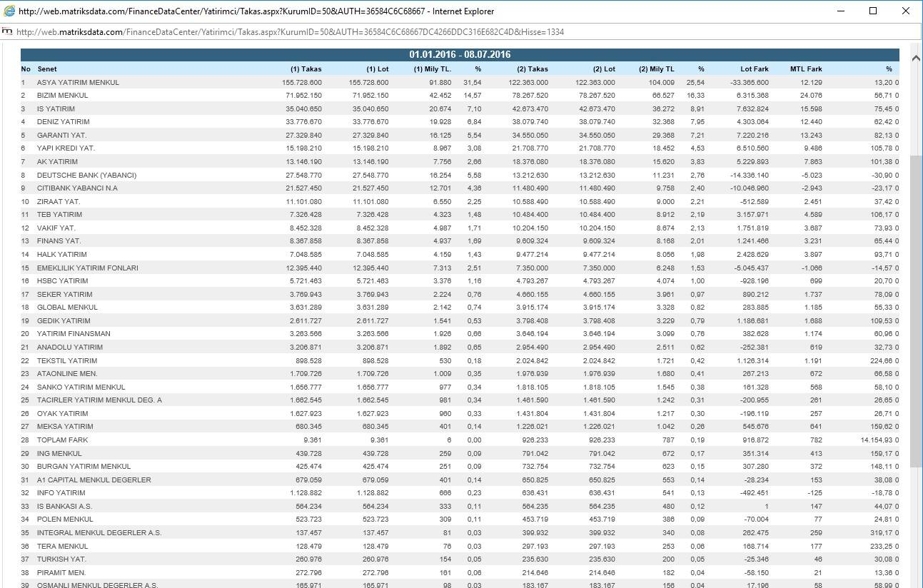Maximize the Internet Explorer window
Screen dimensions: 923x588
pos(872,11)
